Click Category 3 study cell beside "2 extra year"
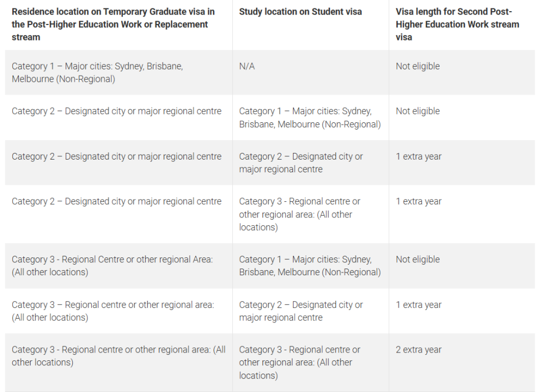Screen dimensions: 537x392 pyautogui.click(x=300, y=363)
